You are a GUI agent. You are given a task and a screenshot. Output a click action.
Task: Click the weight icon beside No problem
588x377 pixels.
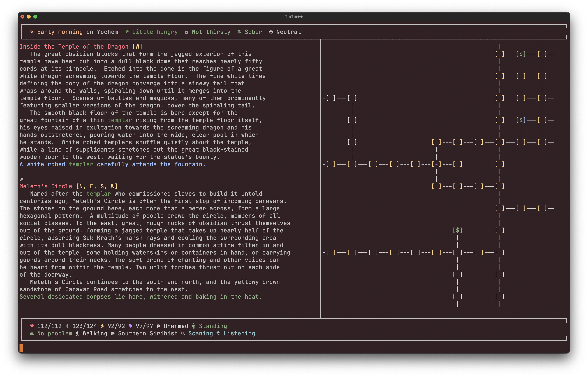pos(32,333)
